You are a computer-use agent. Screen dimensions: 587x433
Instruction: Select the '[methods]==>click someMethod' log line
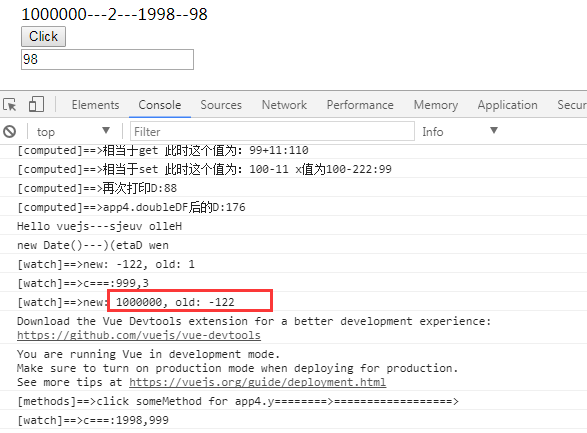tap(238, 401)
